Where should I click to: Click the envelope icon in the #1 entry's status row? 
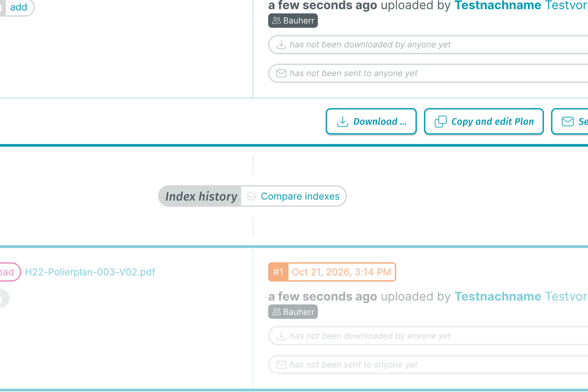click(281, 364)
